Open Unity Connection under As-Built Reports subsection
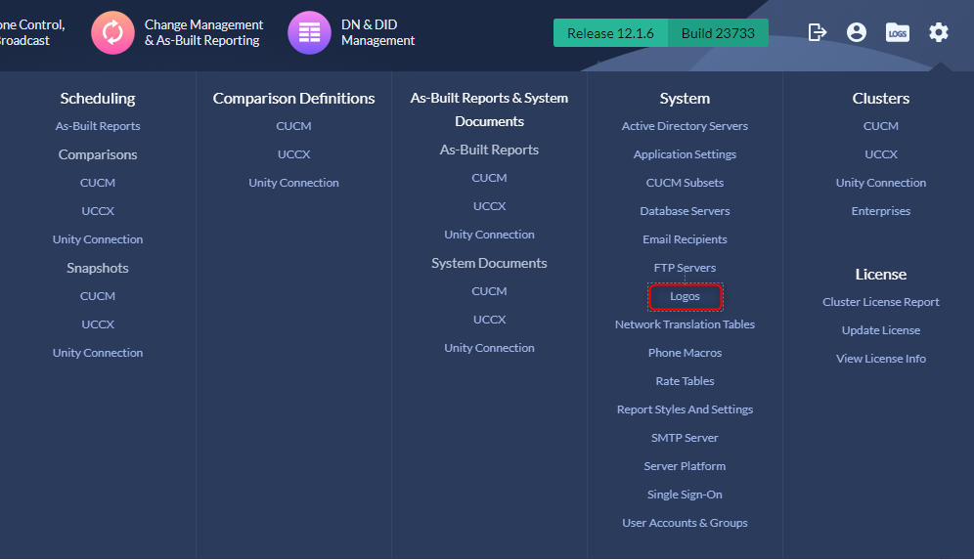 (x=490, y=234)
